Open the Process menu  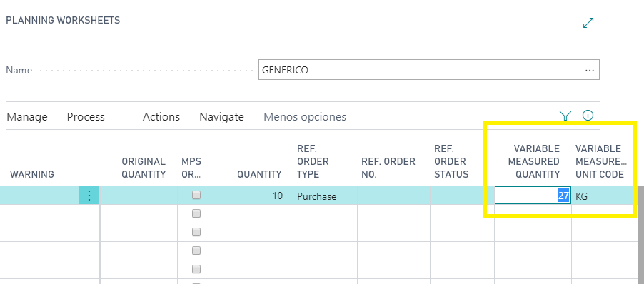click(86, 117)
